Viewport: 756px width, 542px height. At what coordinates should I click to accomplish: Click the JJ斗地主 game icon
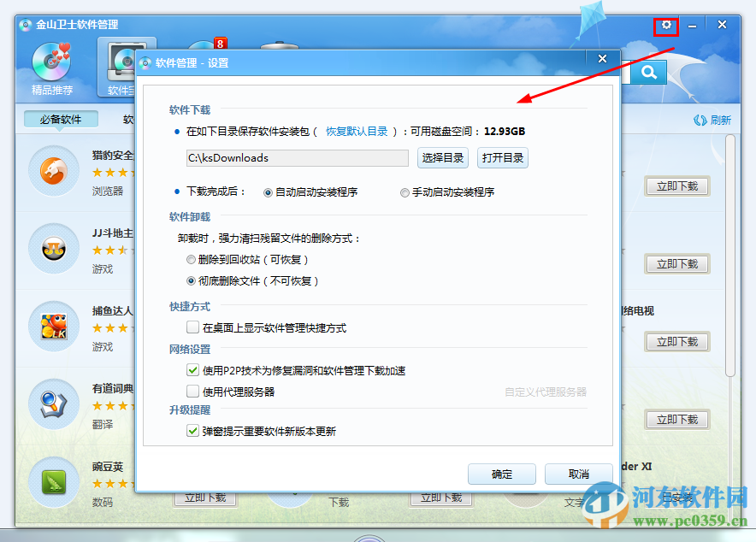coord(54,249)
